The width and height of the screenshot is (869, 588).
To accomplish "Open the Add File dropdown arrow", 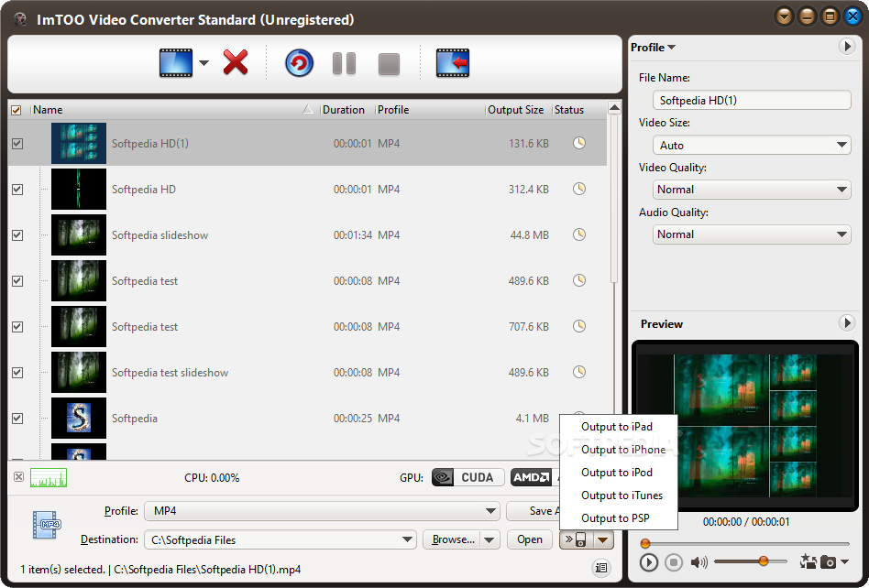I will point(203,63).
